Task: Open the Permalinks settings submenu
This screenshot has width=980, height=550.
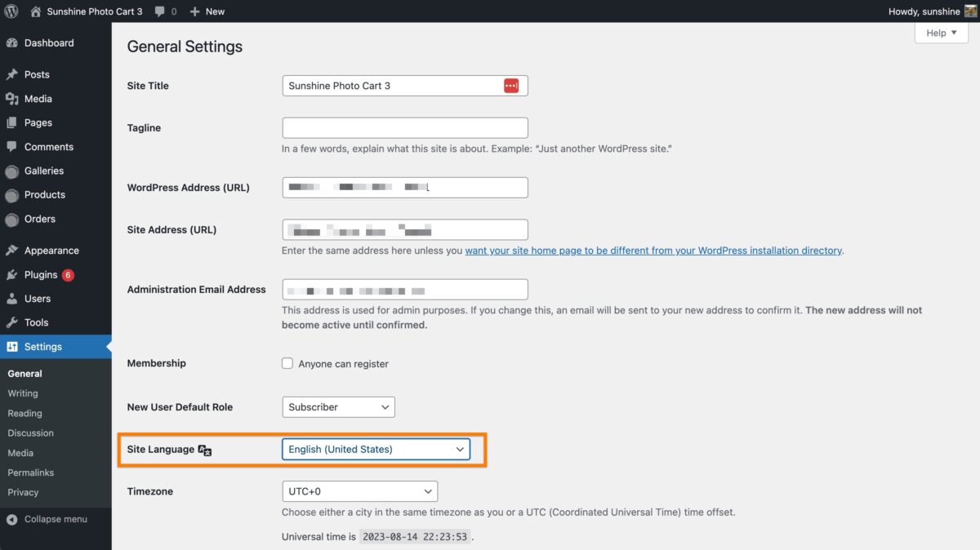Action: click(30, 472)
